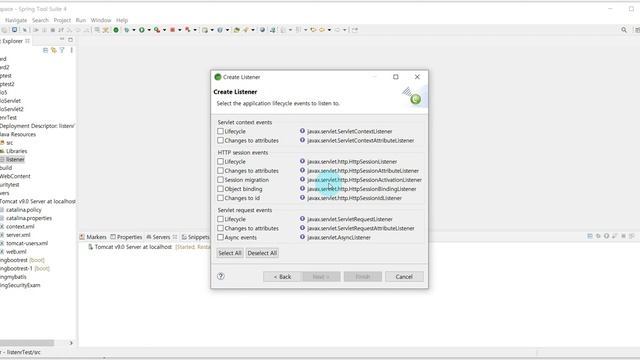
Task: Enable Servlet request Changes to attributes checkbox
Action: tap(220, 228)
